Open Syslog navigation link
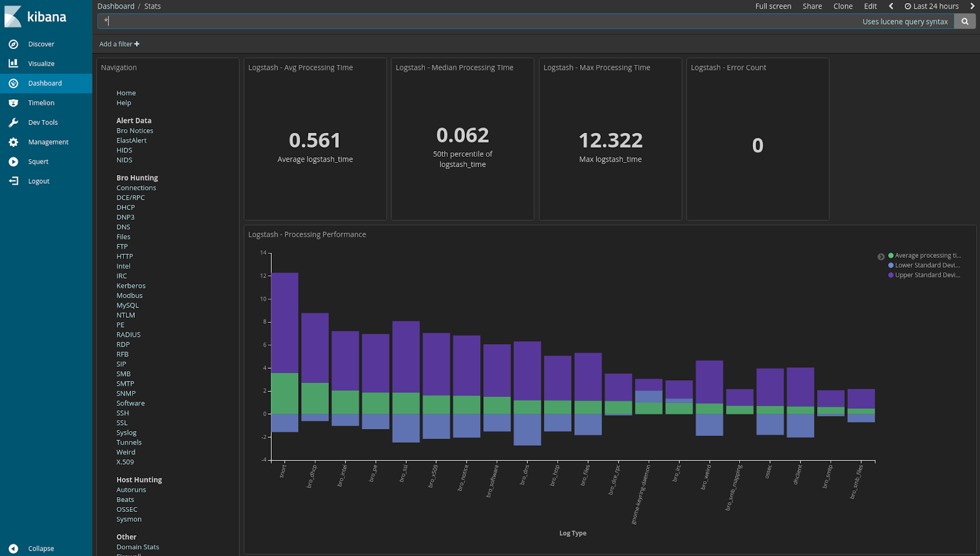This screenshot has height=556, width=980. coord(126,433)
